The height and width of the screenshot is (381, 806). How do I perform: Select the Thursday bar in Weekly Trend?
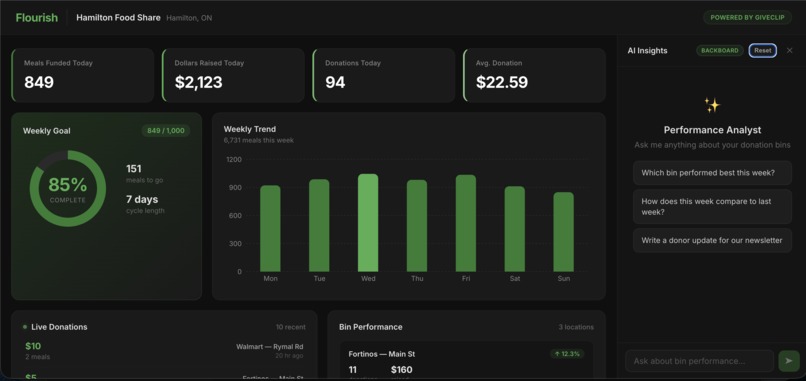coord(417,226)
